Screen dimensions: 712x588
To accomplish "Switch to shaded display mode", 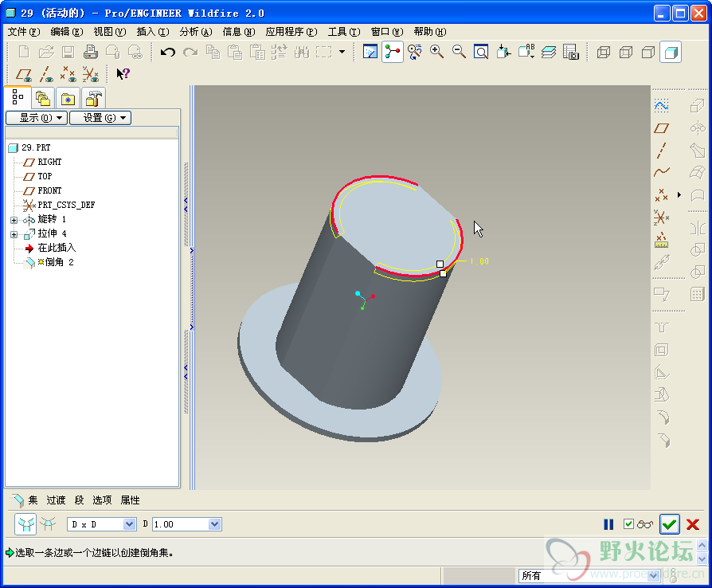I will click(x=671, y=53).
